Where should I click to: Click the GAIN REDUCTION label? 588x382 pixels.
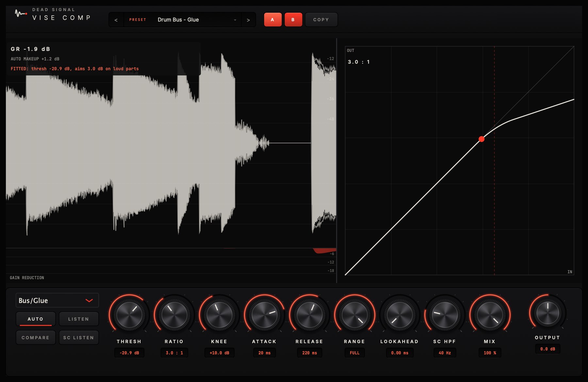pyautogui.click(x=27, y=278)
